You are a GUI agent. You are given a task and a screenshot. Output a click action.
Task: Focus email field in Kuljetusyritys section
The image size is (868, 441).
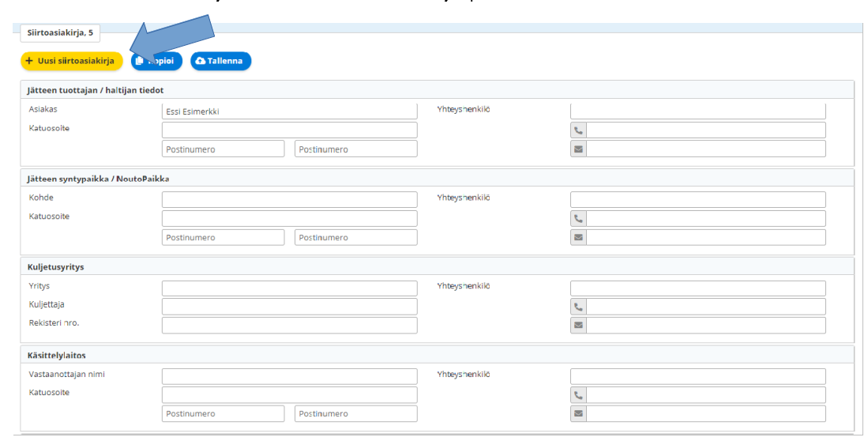pos(706,325)
